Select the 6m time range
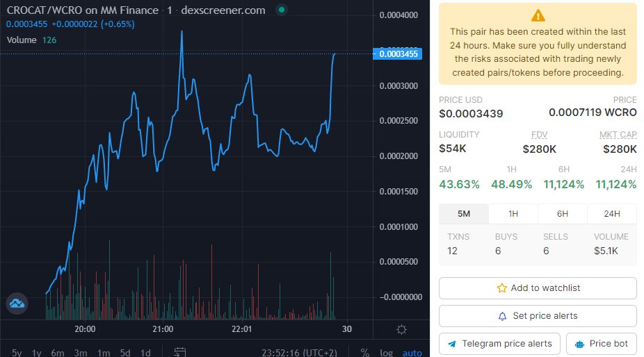Screen dimensions: 644x357 (x=58, y=353)
